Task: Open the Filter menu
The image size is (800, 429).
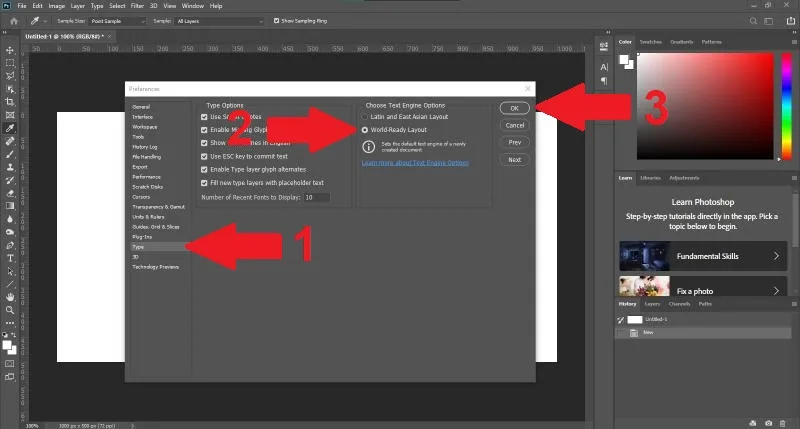Action: [x=137, y=6]
